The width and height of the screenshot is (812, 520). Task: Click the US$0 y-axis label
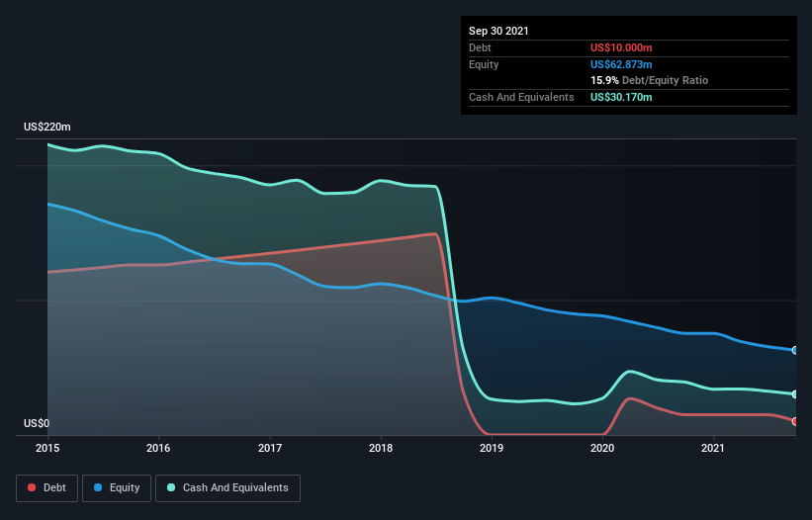pyautogui.click(x=37, y=423)
